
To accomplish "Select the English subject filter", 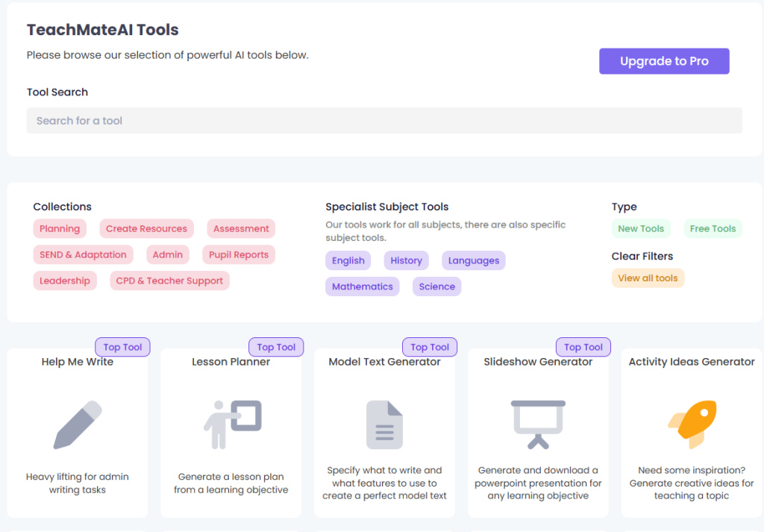I will 348,260.
